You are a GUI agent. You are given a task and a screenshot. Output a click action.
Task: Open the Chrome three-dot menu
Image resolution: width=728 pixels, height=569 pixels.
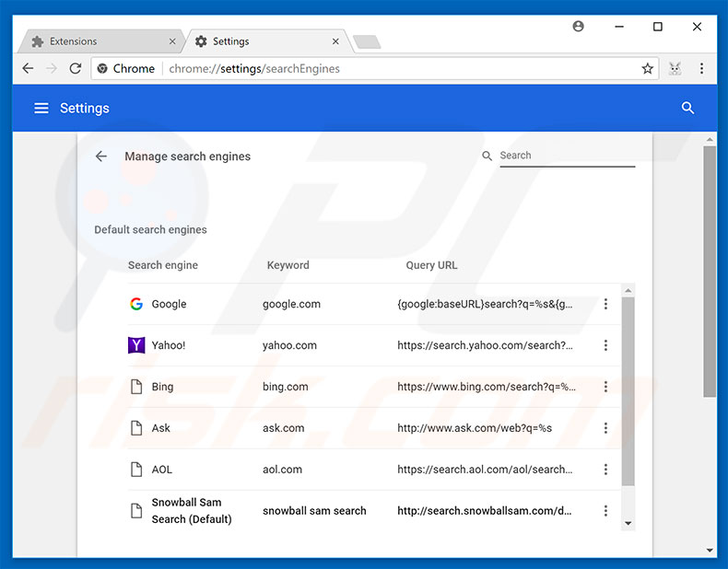tap(701, 69)
